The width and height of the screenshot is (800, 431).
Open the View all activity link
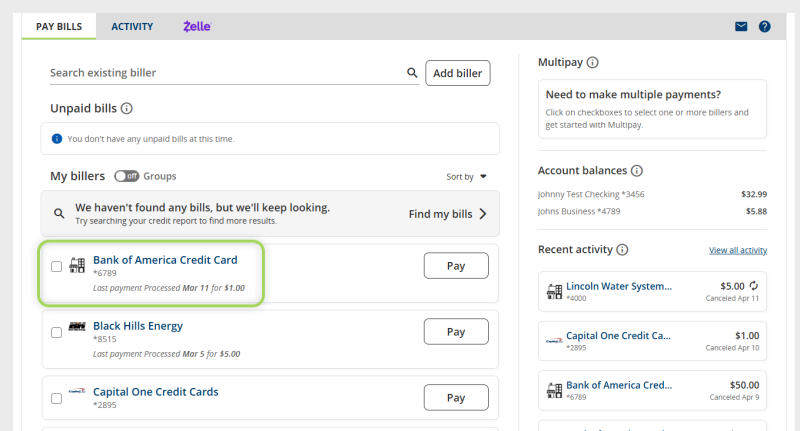(x=738, y=250)
